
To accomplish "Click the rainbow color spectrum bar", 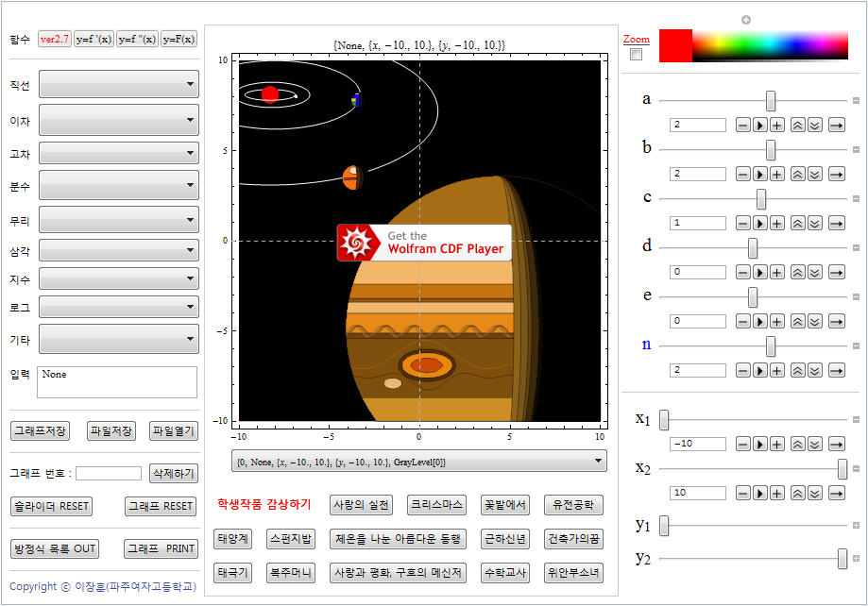I will [770, 45].
